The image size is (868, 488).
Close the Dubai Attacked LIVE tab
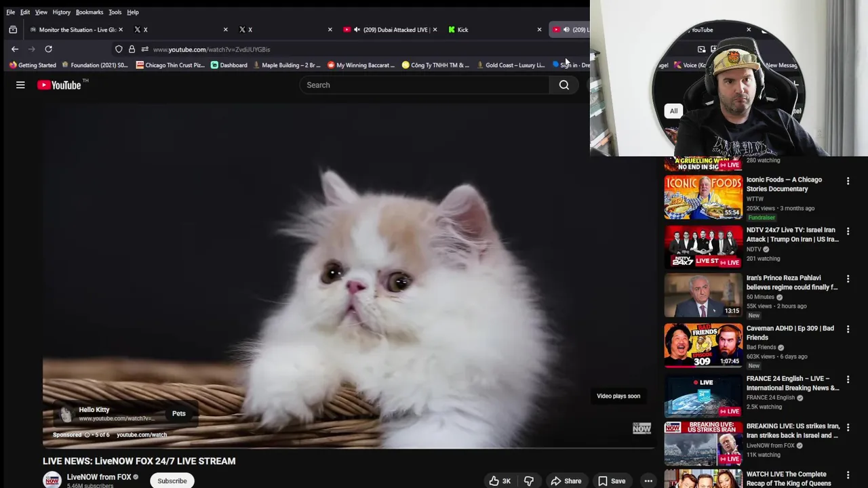435,30
